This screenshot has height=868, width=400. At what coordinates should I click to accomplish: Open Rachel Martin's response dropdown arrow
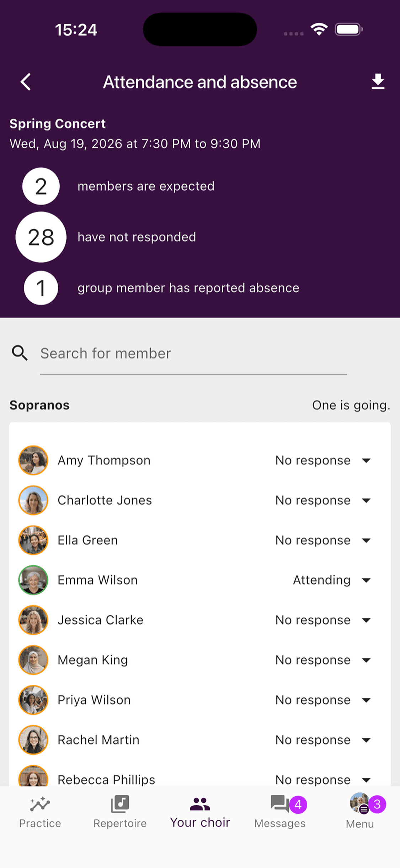tap(366, 740)
